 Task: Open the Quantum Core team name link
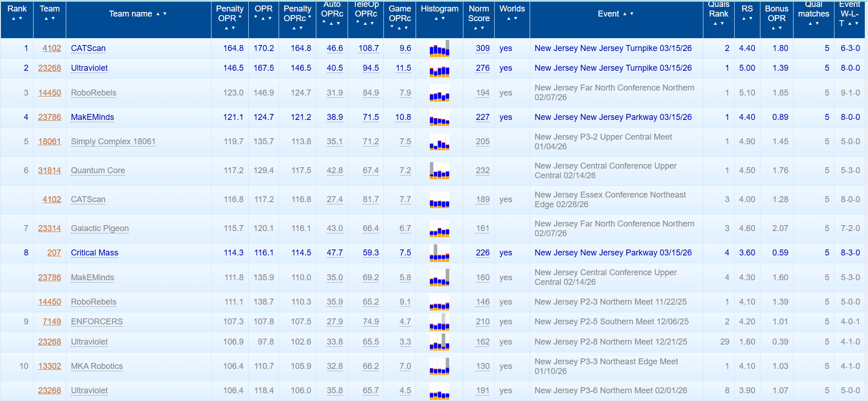[x=97, y=170]
